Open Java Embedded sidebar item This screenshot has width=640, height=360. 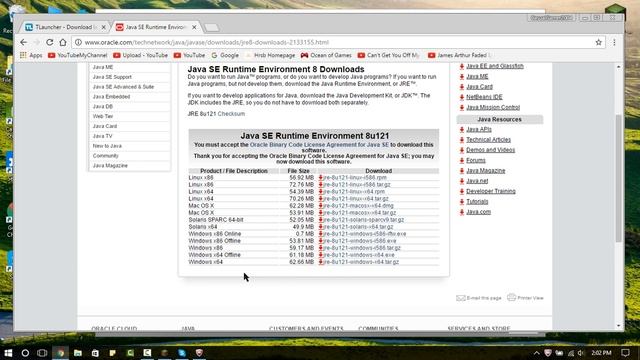pyautogui.click(x=111, y=96)
